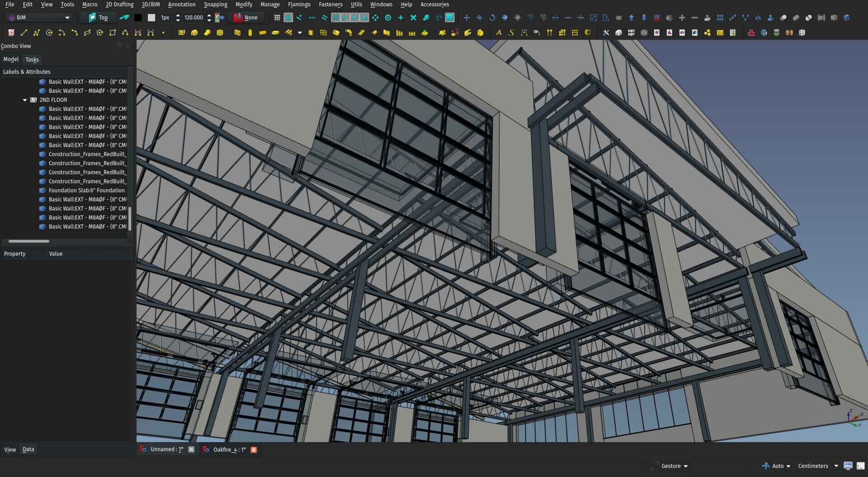Click the black line color swatch
This screenshot has width=868, height=477.
138,17
